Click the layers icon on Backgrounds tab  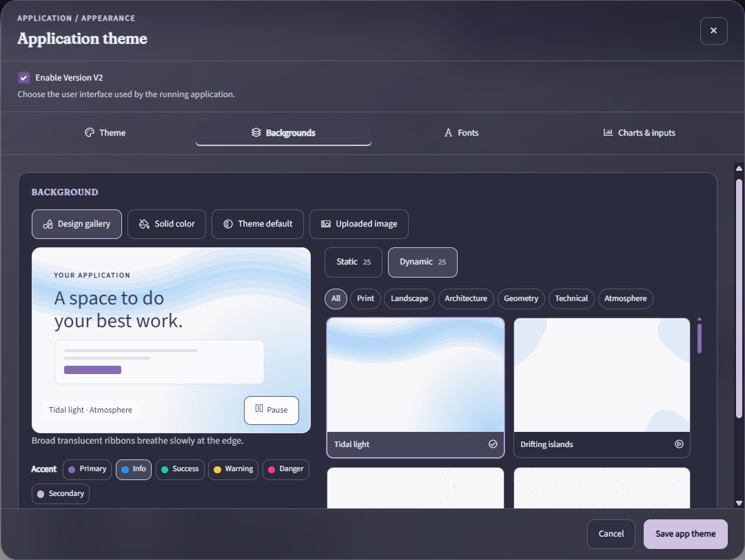(256, 132)
